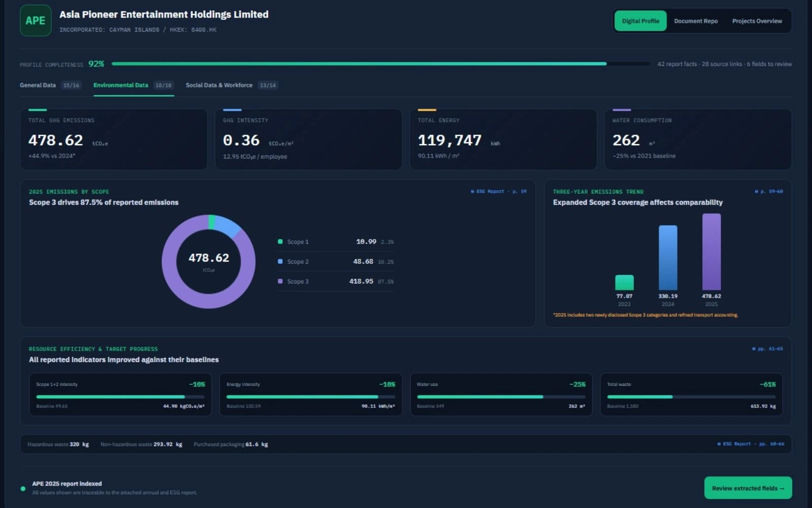Open the ESG Report pp. 60-66 link

751,444
